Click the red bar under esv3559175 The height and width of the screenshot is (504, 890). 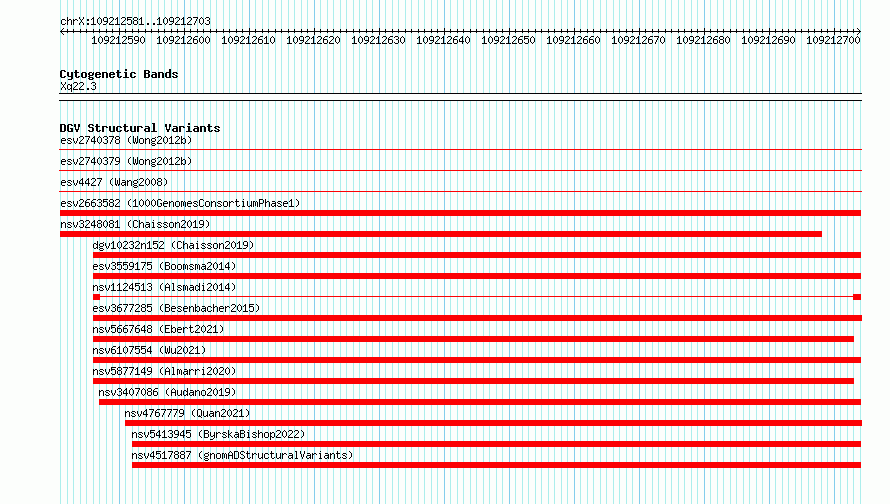pyautogui.click(x=477, y=276)
